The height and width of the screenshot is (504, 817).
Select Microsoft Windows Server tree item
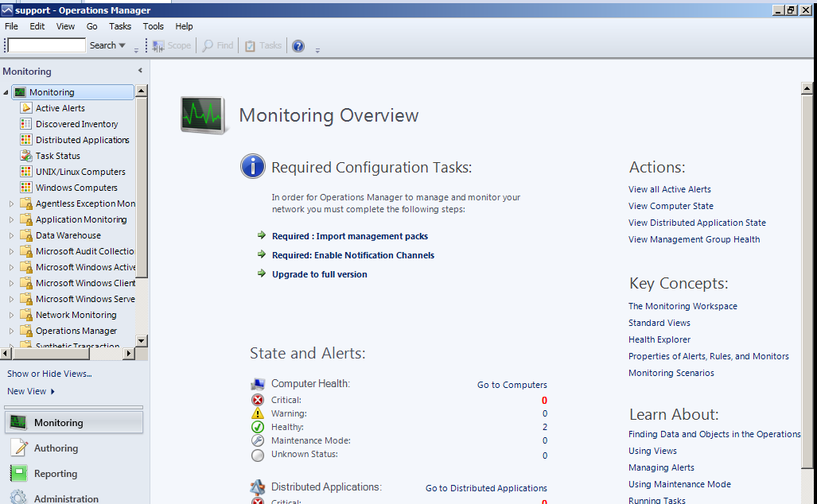coord(85,299)
